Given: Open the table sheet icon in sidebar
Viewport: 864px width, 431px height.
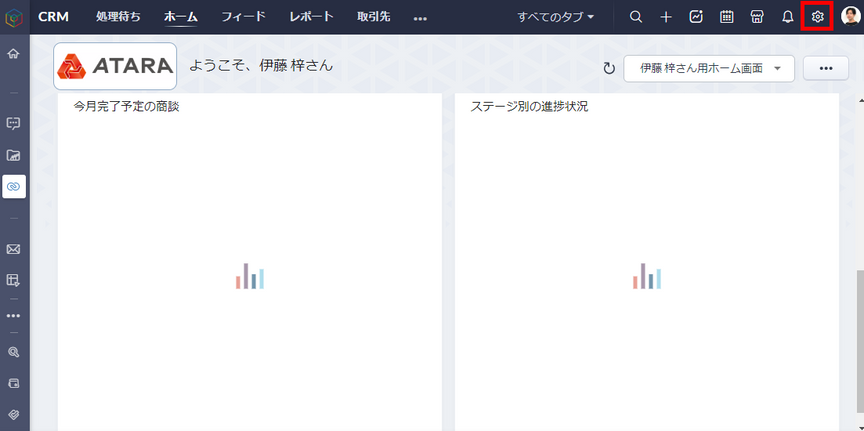Looking at the screenshot, I should pyautogui.click(x=13, y=281).
